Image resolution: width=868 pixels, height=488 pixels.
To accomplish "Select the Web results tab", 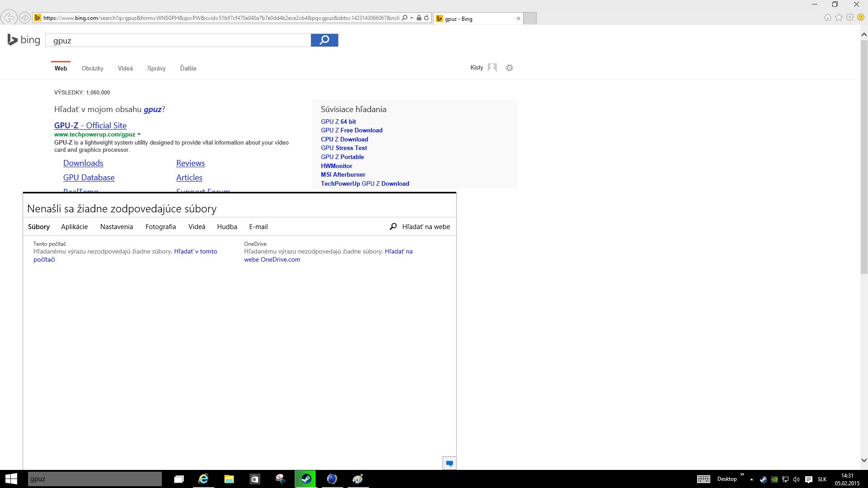I will point(61,68).
